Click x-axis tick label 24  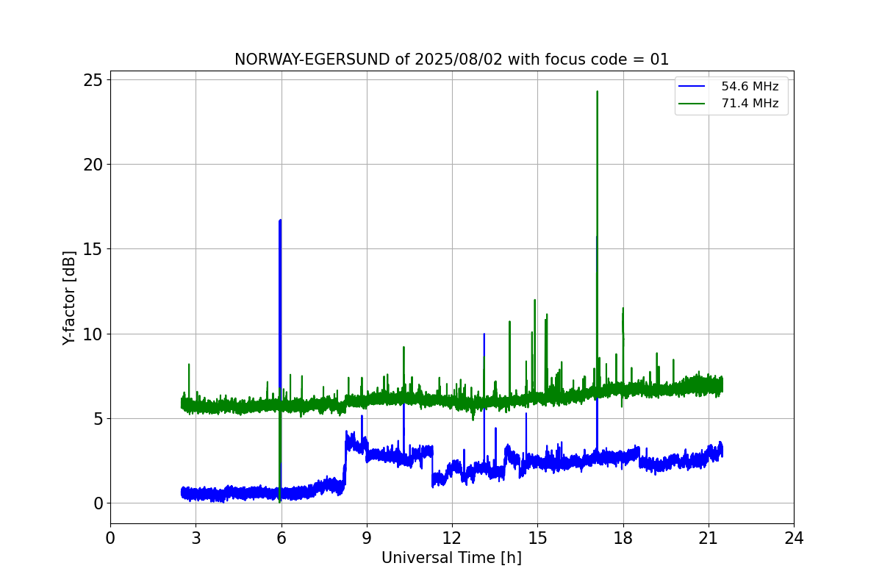click(794, 538)
